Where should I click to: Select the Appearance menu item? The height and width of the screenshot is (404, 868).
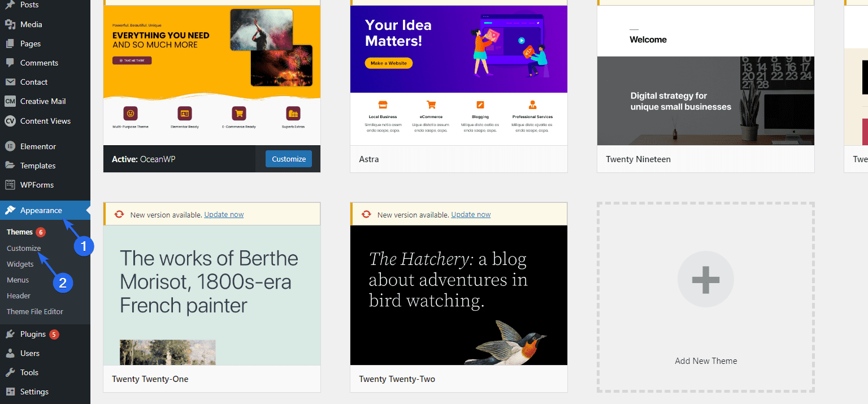pyautogui.click(x=45, y=210)
